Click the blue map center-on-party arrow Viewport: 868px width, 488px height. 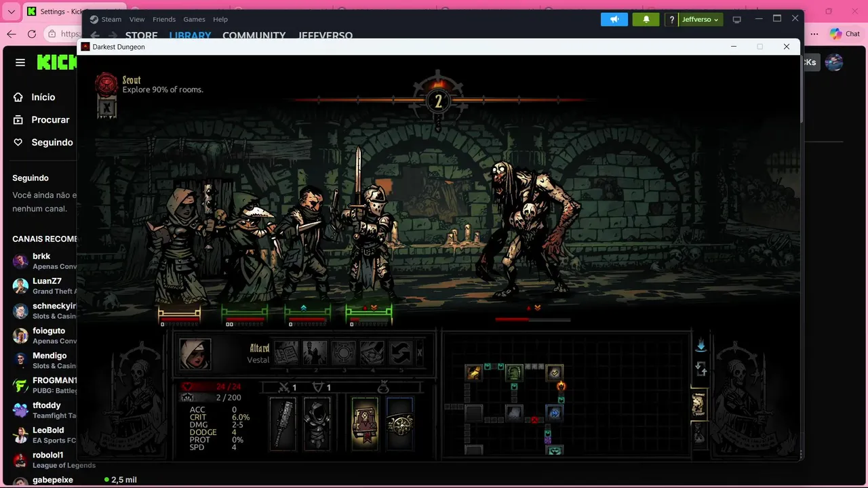(x=701, y=346)
